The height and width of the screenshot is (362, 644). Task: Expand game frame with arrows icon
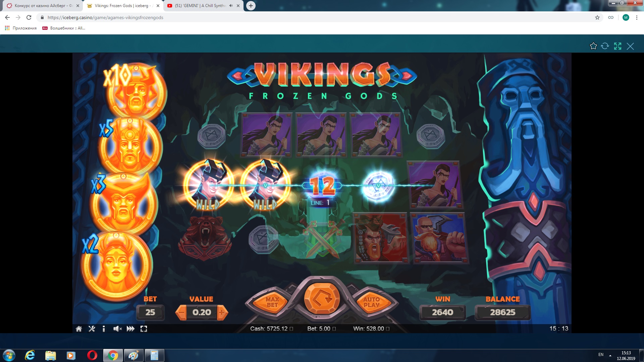click(x=618, y=46)
